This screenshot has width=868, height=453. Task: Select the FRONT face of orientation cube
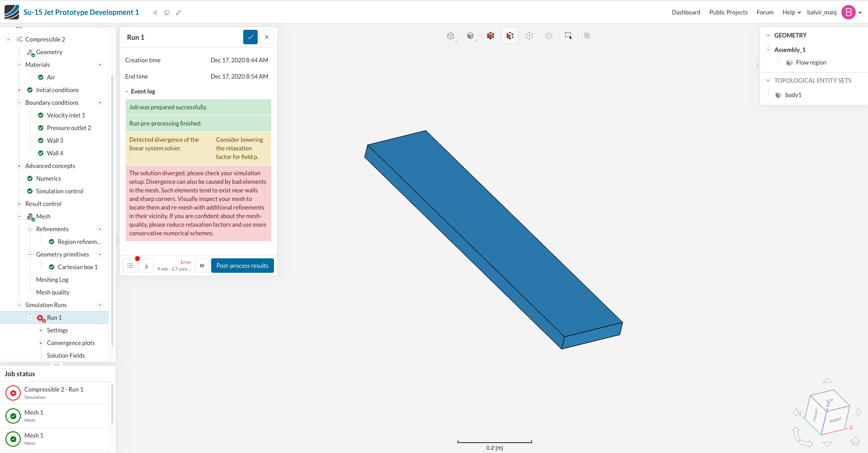816,415
